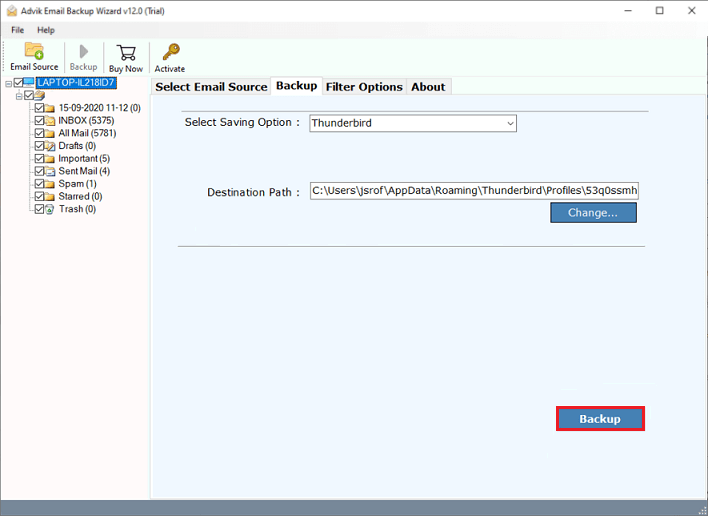Select the Drafts (0) folder label
Screen dimensions: 708x516
[x=77, y=146]
